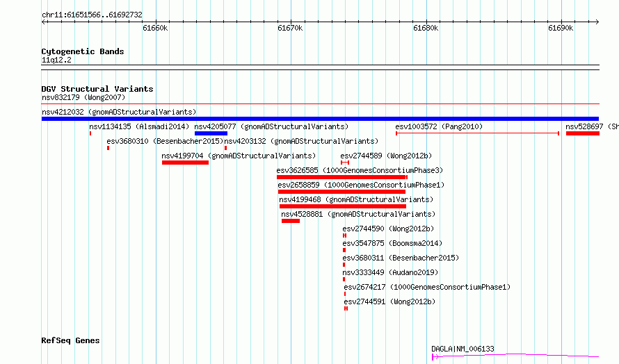This screenshot has height=364, width=619.
Task: Select the blue nsv4205077 variant bar
Action: [x=211, y=133]
